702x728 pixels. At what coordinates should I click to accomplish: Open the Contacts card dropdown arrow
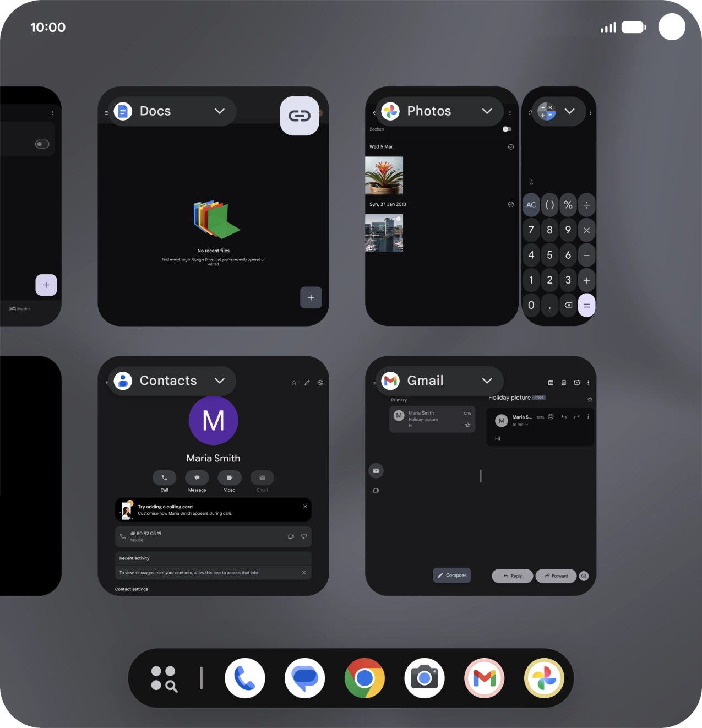pos(219,381)
